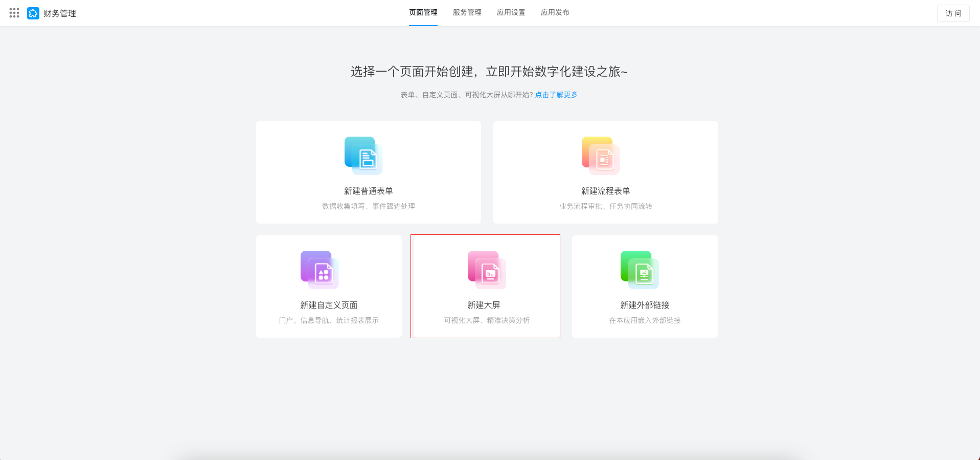Click the 新建大屏 card label
Viewport: 980px width, 460px height.
click(x=484, y=305)
